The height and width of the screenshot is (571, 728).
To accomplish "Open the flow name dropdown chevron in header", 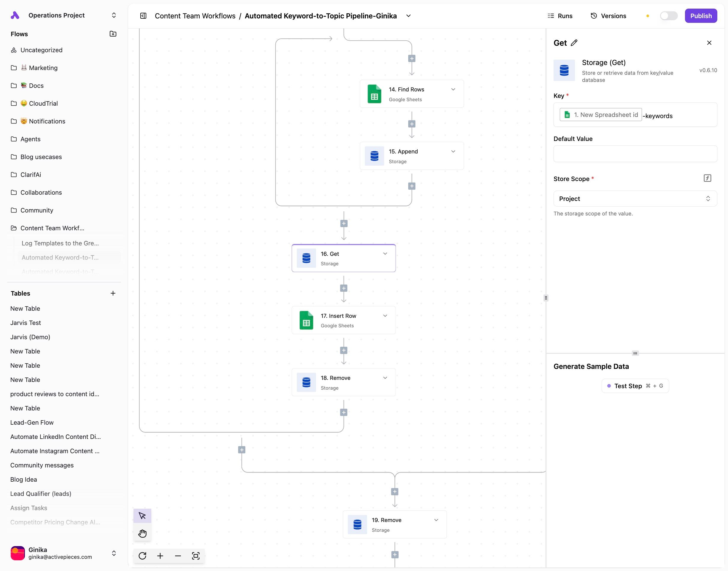I will point(408,16).
